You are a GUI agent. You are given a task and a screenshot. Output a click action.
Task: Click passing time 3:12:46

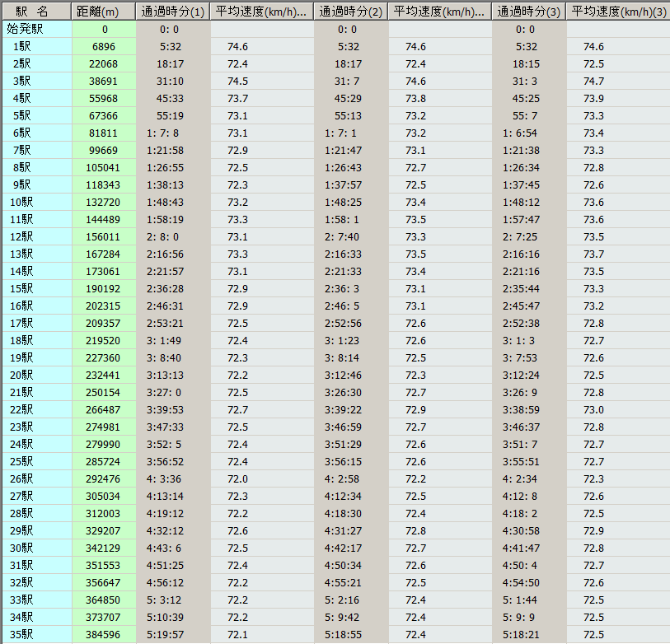(343, 376)
